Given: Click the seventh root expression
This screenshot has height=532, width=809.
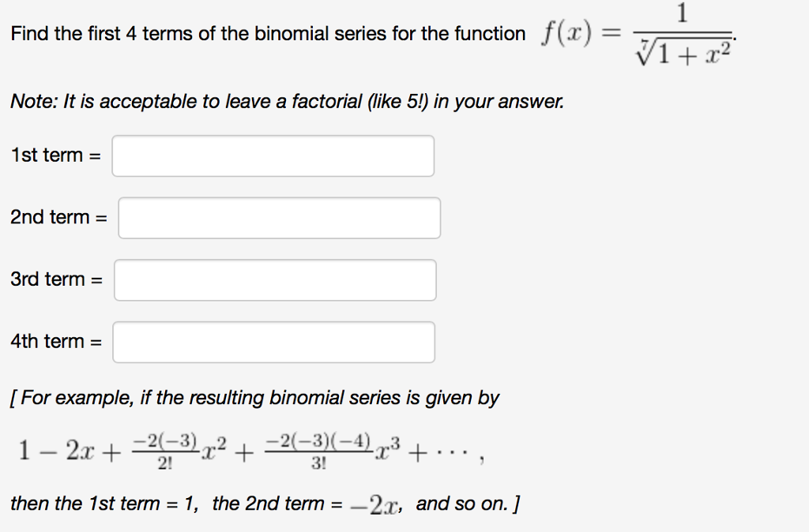Looking at the screenshot, I should tap(683, 49).
